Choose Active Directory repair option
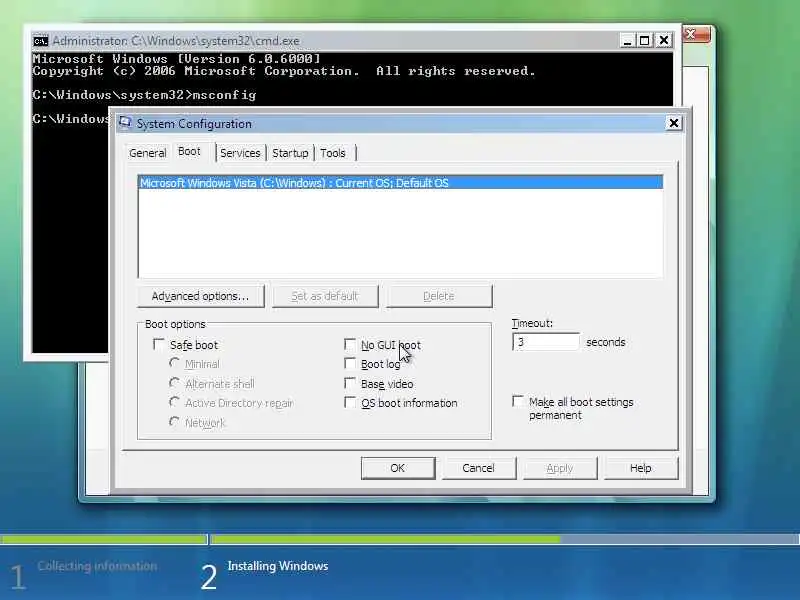800x600 pixels. [174, 403]
